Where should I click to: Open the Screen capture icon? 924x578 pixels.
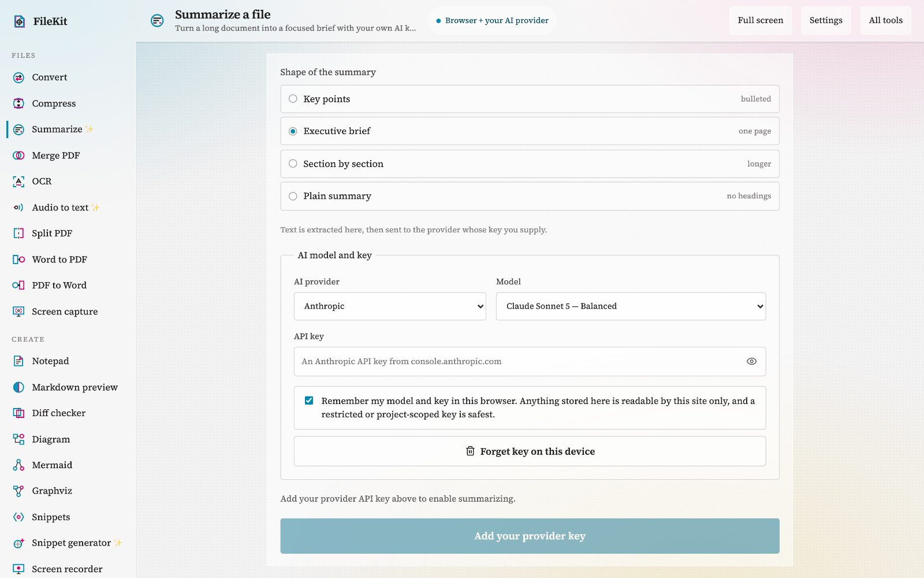point(18,312)
